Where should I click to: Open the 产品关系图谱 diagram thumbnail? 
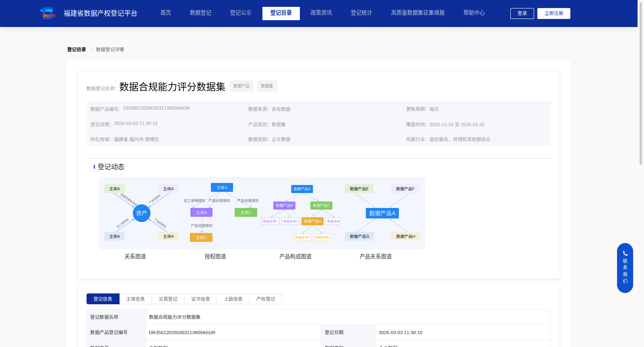pos(382,213)
